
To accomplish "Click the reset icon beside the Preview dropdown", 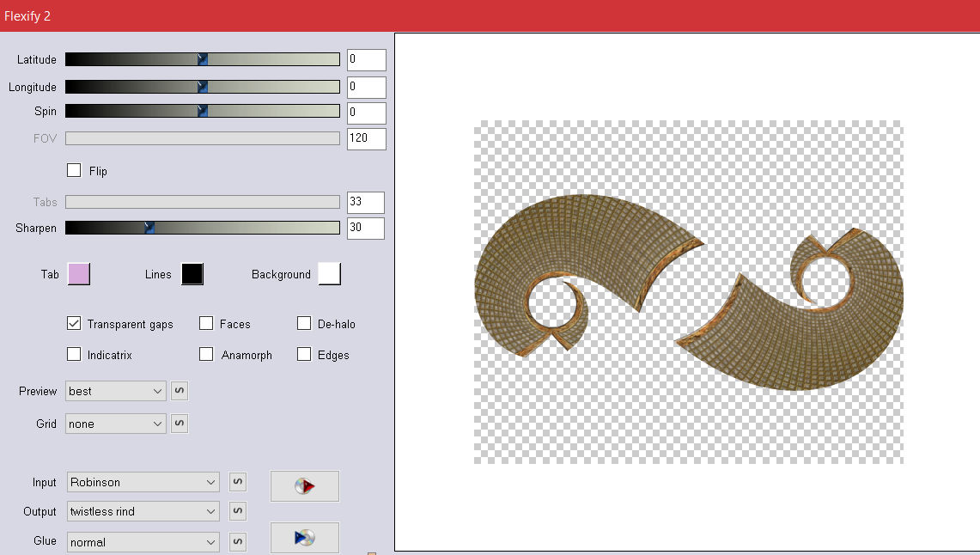I will tap(180, 391).
